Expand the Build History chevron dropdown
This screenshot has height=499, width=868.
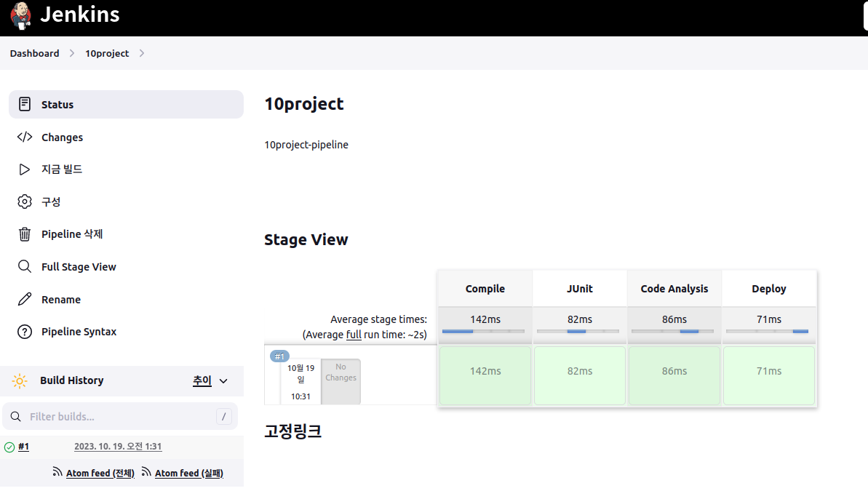point(223,381)
